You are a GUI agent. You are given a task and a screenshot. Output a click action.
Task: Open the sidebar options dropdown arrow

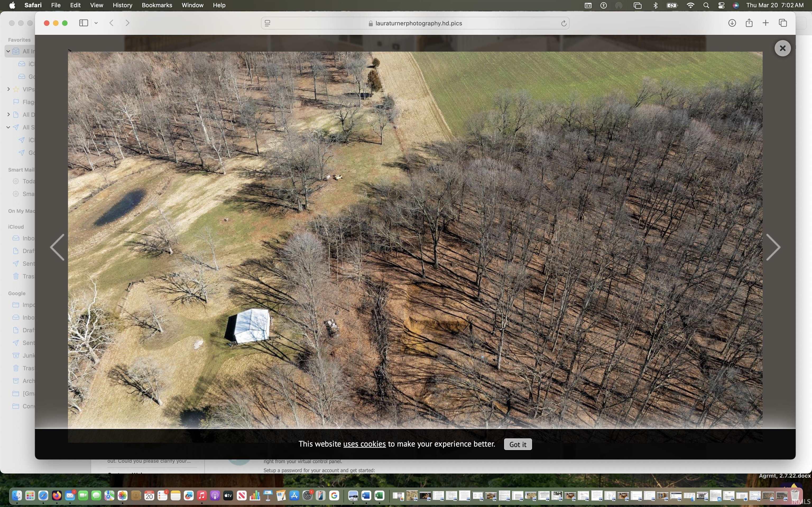(96, 23)
